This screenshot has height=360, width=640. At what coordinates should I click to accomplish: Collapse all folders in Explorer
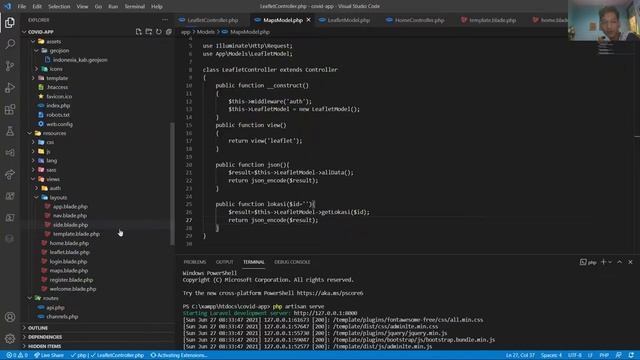169,32
